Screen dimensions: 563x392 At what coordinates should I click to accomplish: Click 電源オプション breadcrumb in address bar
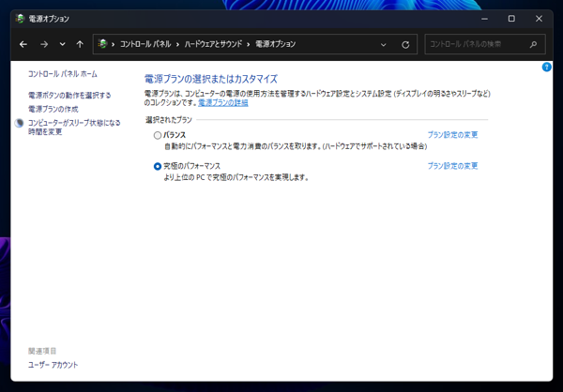pyautogui.click(x=275, y=44)
